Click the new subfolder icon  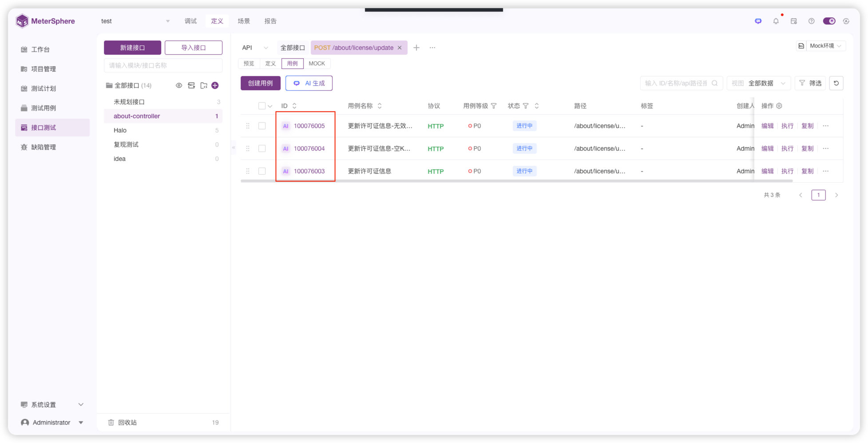[203, 85]
